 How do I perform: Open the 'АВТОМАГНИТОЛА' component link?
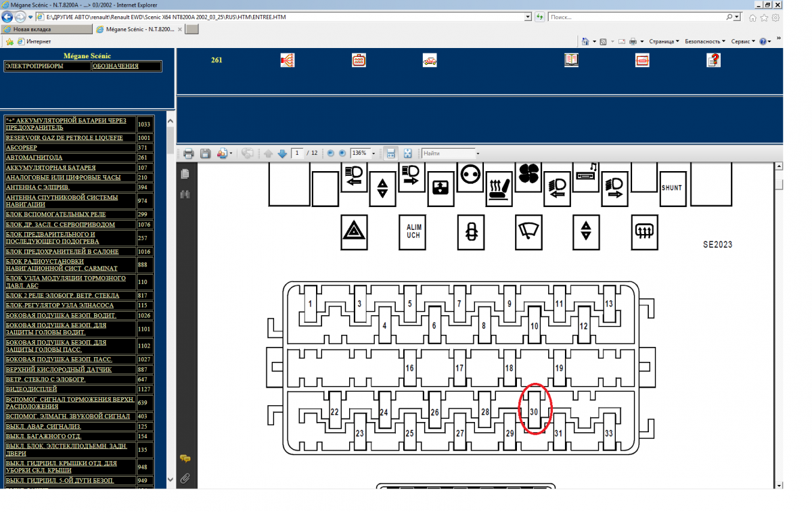(x=34, y=158)
